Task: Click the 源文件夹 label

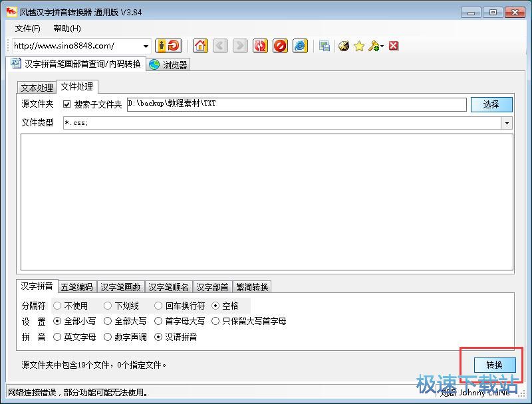Action: click(x=38, y=104)
